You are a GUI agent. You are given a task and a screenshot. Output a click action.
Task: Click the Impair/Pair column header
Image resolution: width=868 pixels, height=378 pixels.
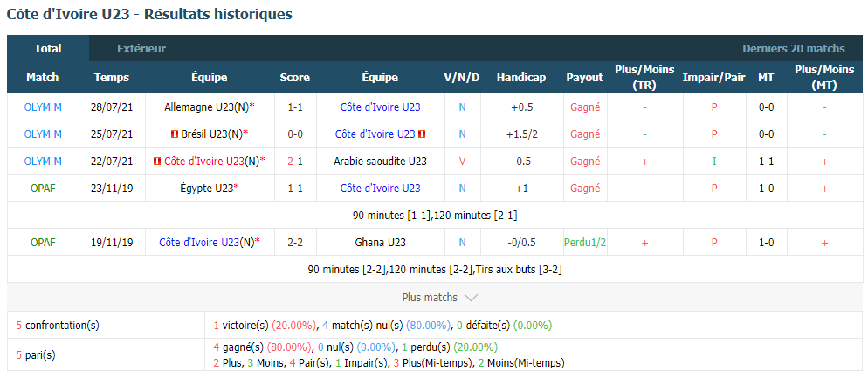[x=714, y=78]
